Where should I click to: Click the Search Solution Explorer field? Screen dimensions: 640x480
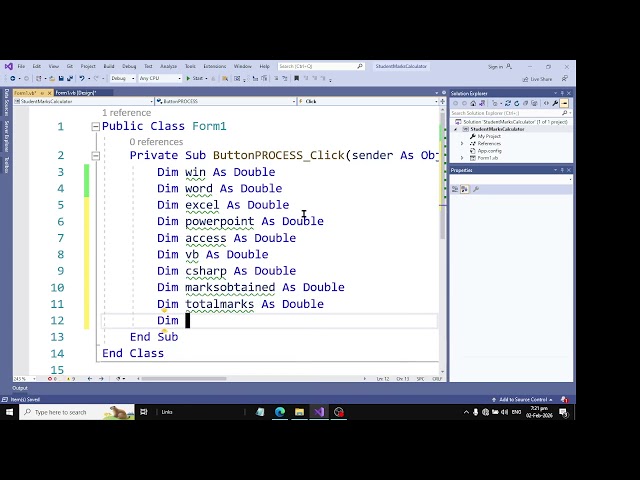pos(511,113)
